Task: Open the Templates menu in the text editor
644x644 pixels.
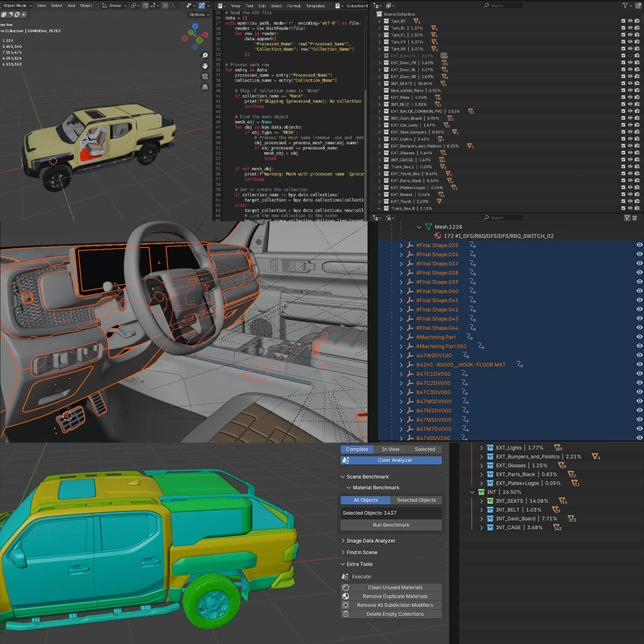Action: [315, 6]
